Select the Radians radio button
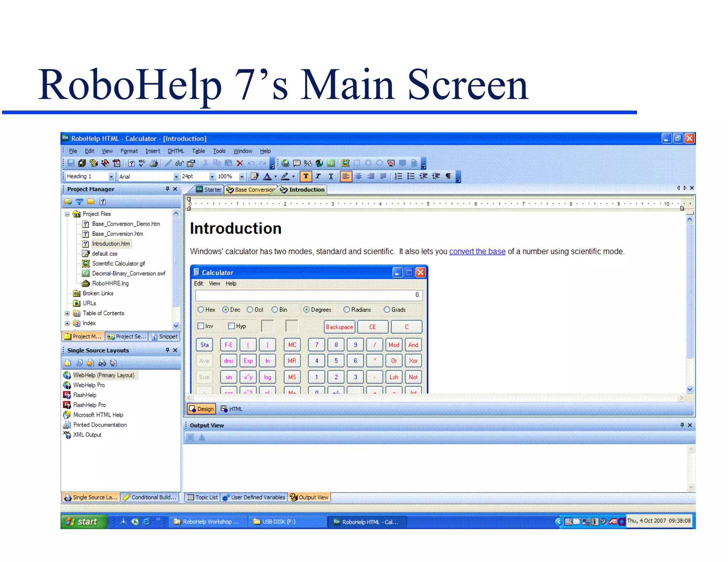 (347, 310)
